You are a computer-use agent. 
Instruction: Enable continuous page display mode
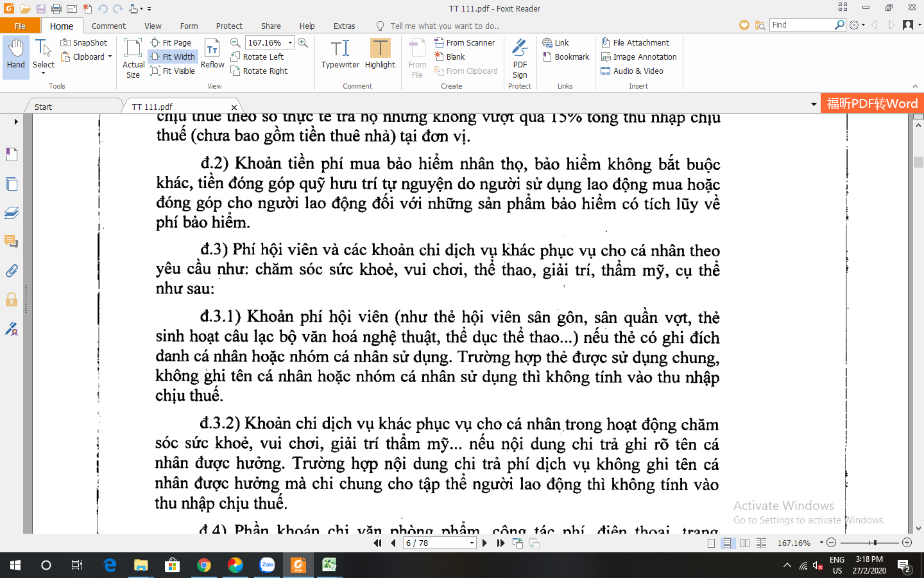[x=728, y=543]
